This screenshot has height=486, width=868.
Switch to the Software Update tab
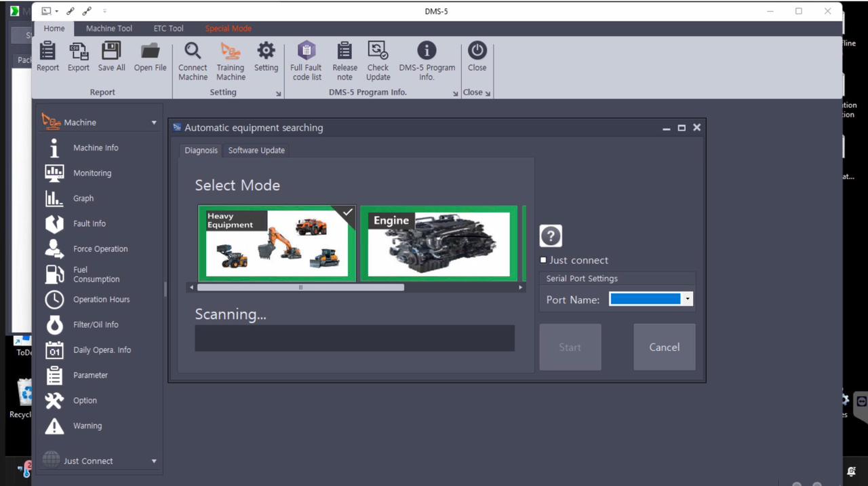(256, 150)
